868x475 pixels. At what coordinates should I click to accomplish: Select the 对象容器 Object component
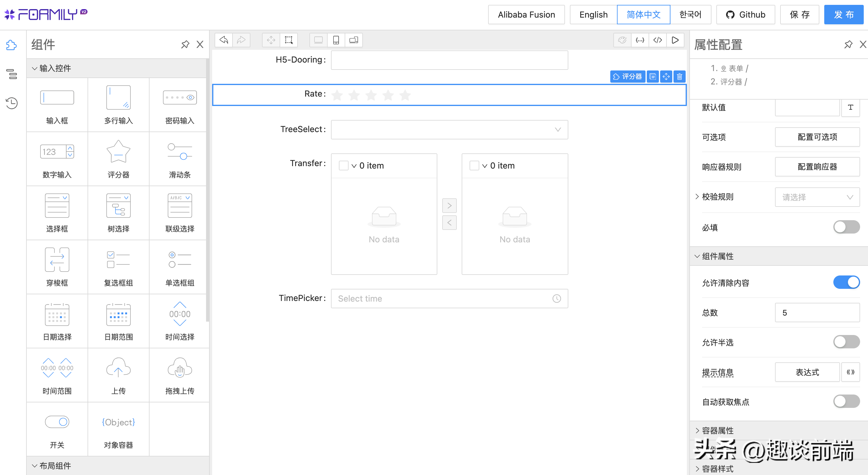pyautogui.click(x=118, y=429)
